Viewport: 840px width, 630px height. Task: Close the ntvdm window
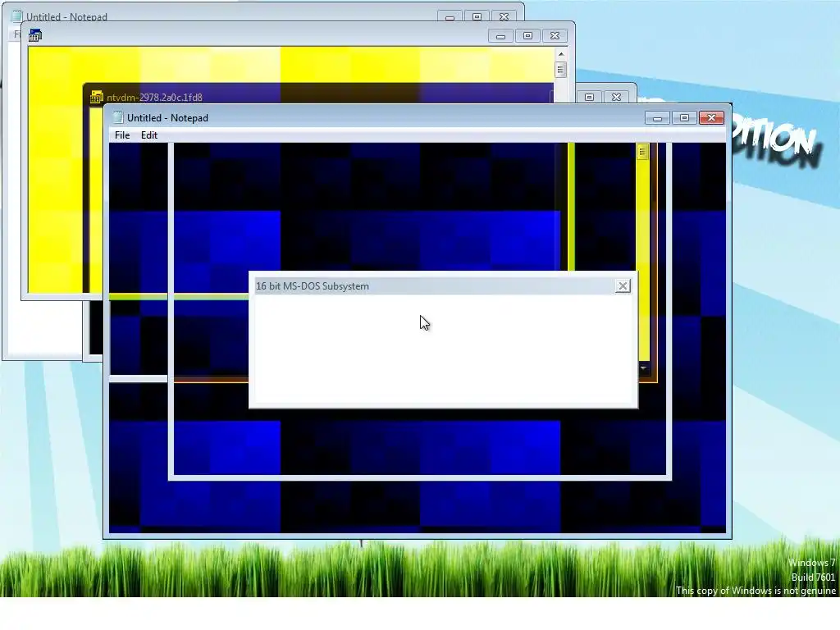617,97
